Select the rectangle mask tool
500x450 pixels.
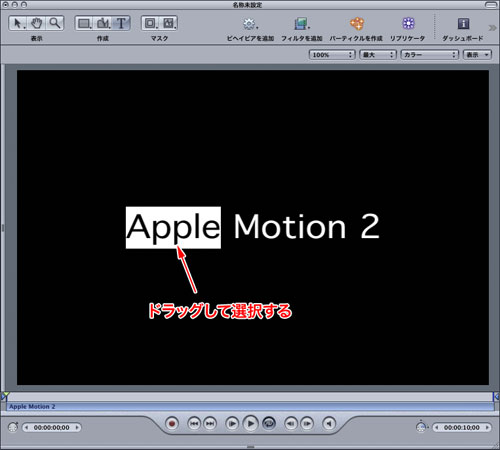150,23
